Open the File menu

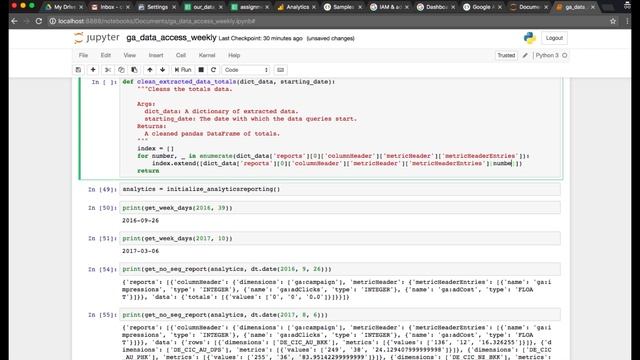click(83, 55)
